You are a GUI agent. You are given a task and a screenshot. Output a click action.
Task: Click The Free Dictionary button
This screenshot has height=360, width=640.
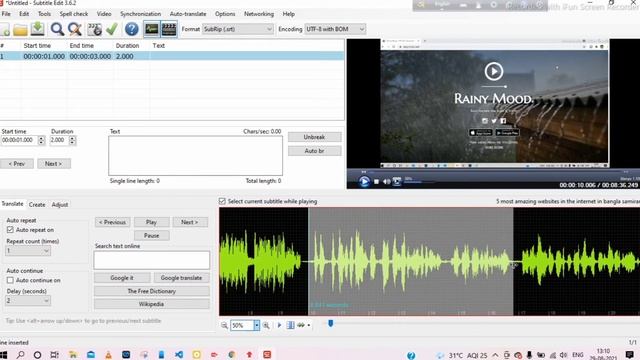coord(151,291)
